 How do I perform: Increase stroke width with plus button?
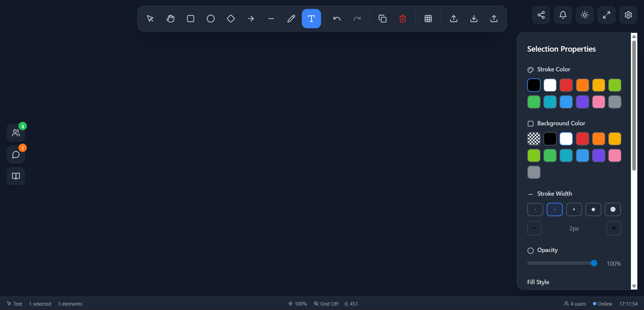click(x=614, y=228)
